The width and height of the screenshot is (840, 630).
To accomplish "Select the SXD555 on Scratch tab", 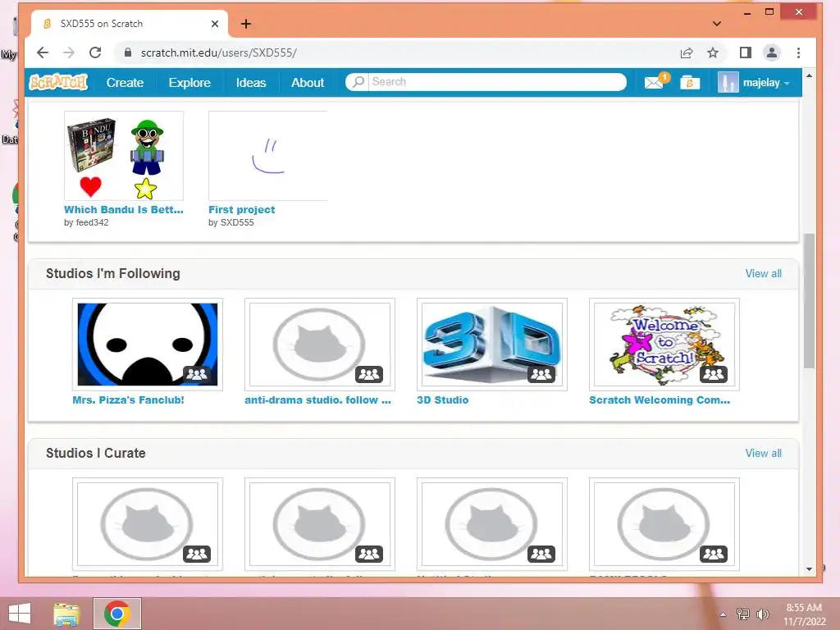I will (x=129, y=24).
